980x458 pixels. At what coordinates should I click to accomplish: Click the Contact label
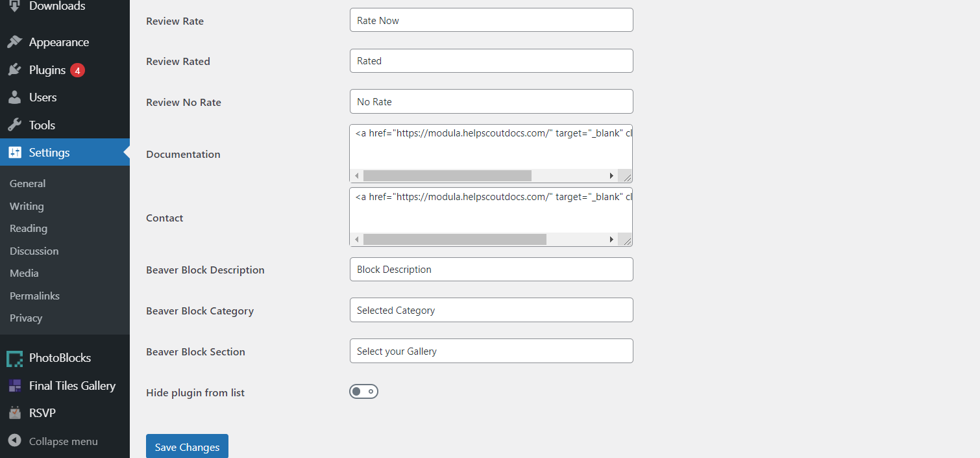pyautogui.click(x=164, y=218)
